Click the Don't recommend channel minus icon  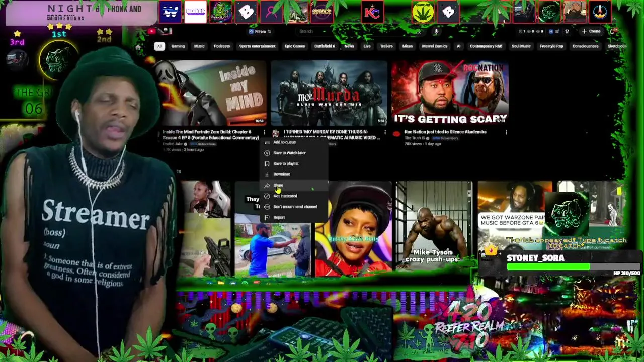point(267,207)
